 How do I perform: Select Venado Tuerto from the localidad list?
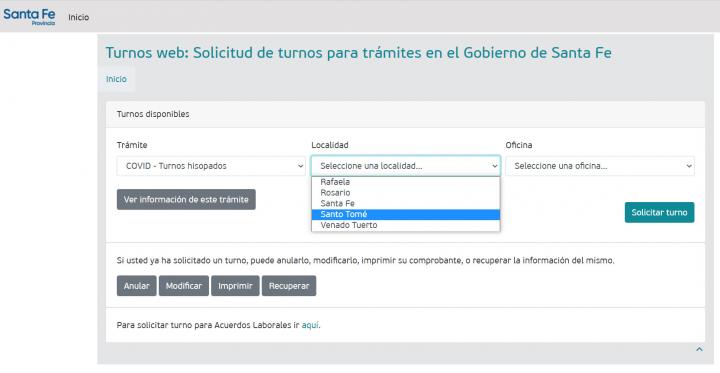(405, 225)
